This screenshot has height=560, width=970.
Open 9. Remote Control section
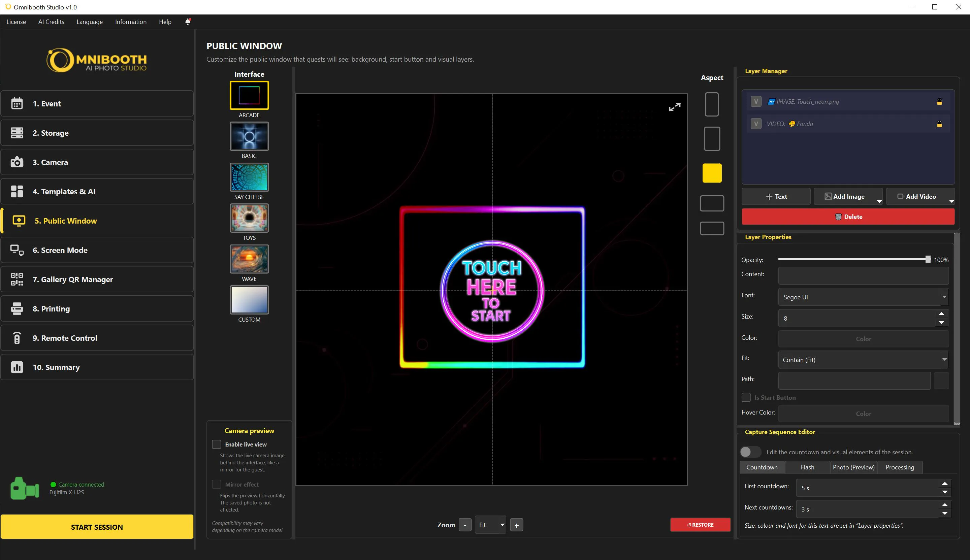click(97, 338)
